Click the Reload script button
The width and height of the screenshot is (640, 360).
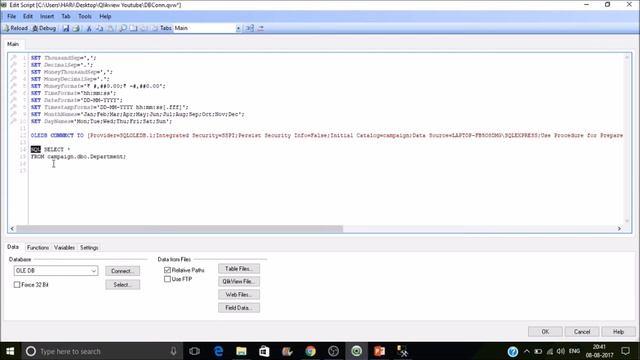click(x=16, y=28)
